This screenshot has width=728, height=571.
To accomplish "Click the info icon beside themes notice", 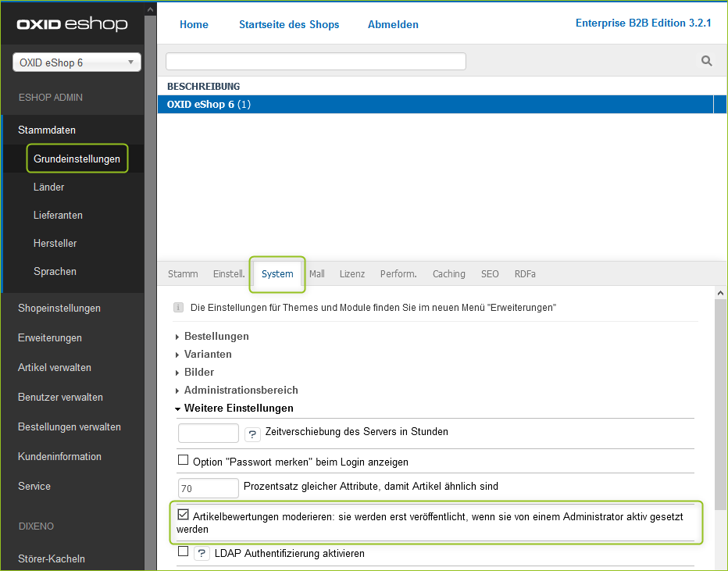I will click(x=178, y=307).
